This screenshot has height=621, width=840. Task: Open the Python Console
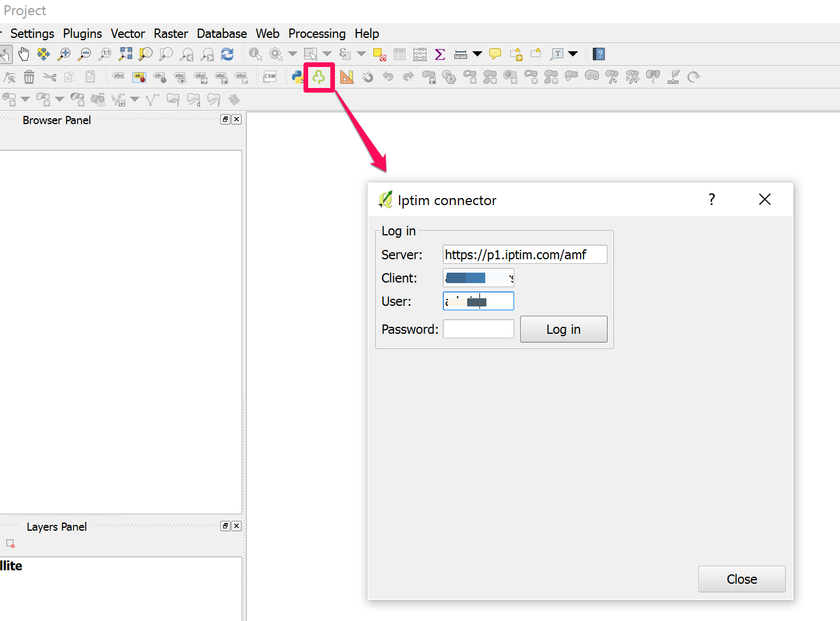pos(297,76)
